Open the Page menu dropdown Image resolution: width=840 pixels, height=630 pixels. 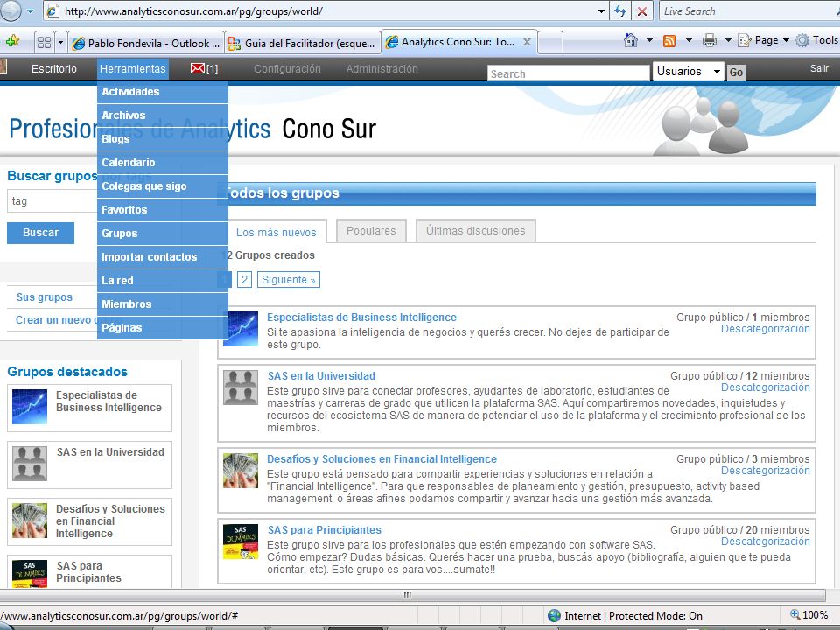pyautogui.click(x=763, y=40)
